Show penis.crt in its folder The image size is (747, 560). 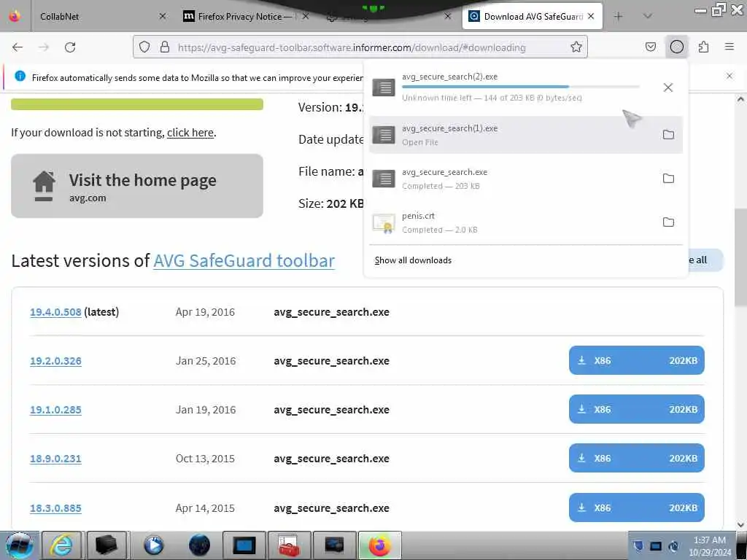tap(668, 222)
